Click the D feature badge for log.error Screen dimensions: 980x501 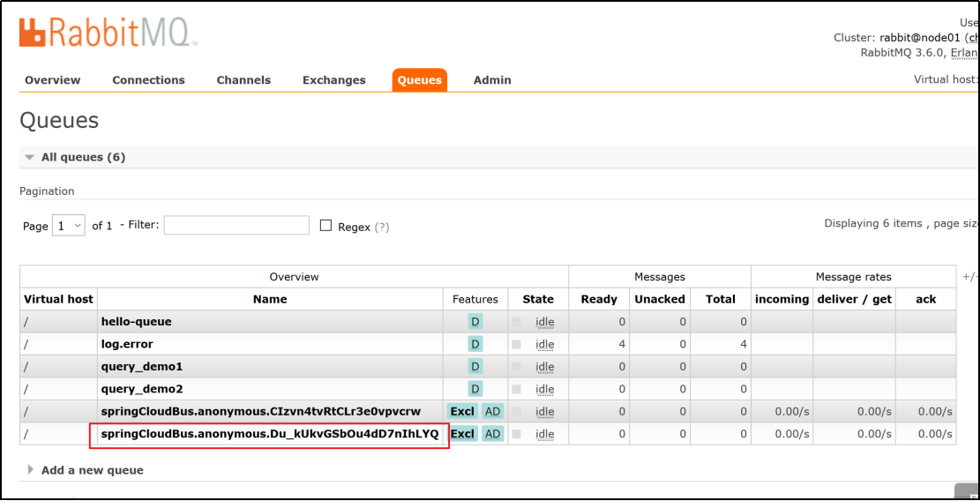tap(475, 344)
